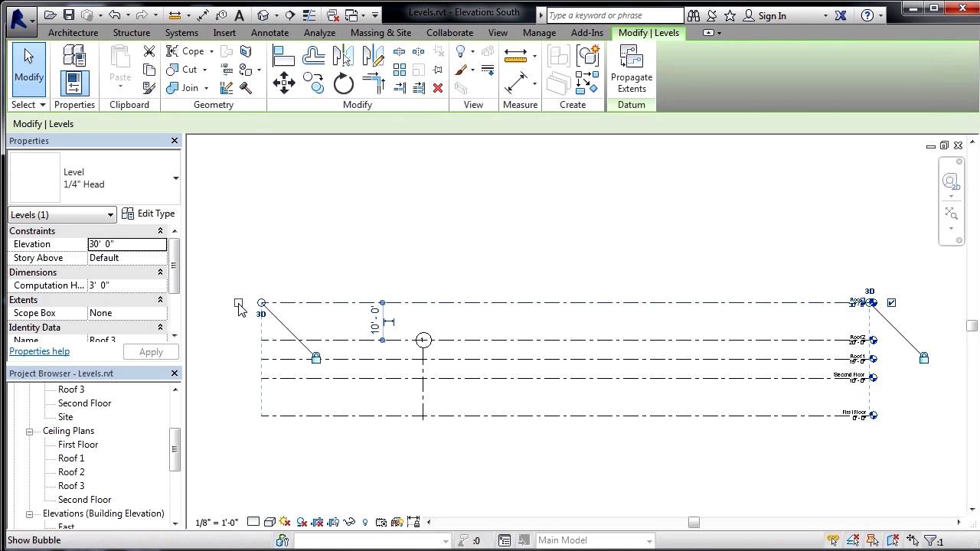The image size is (980, 551).
Task: Click the Save icon in quick access toolbar
Action: [x=68, y=15]
